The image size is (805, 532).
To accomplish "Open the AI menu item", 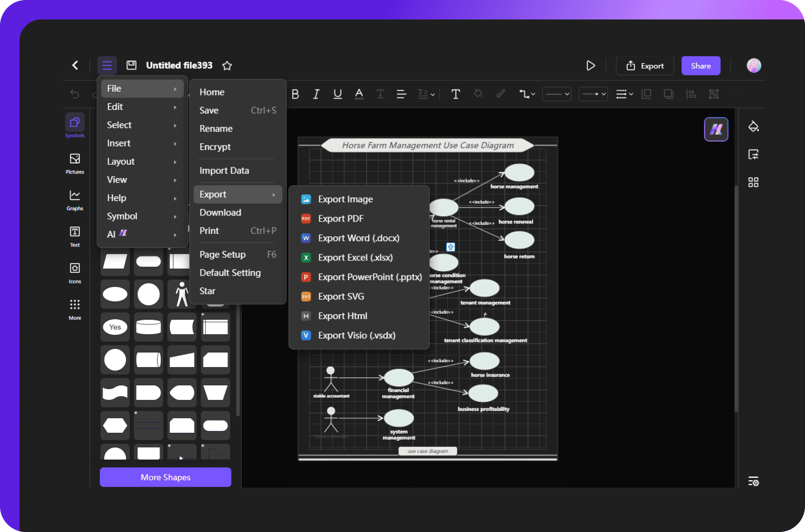I will (x=142, y=234).
